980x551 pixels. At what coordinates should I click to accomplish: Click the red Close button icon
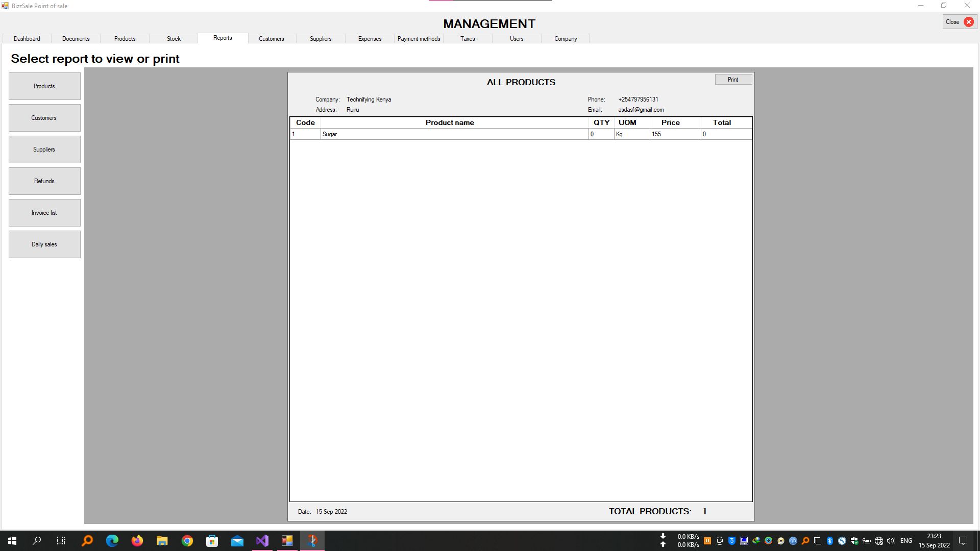click(x=968, y=22)
